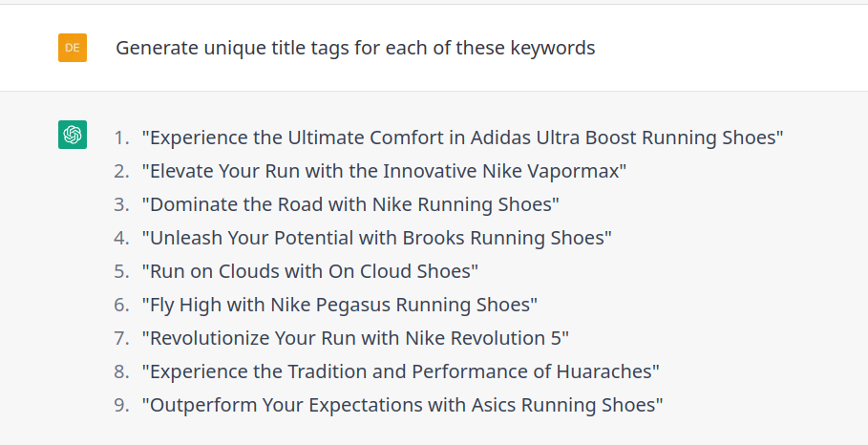Click the word keywords in the prompt

pos(553,48)
